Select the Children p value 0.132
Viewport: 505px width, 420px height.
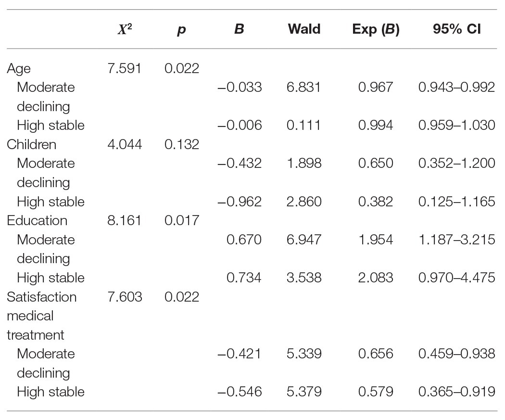click(x=182, y=144)
